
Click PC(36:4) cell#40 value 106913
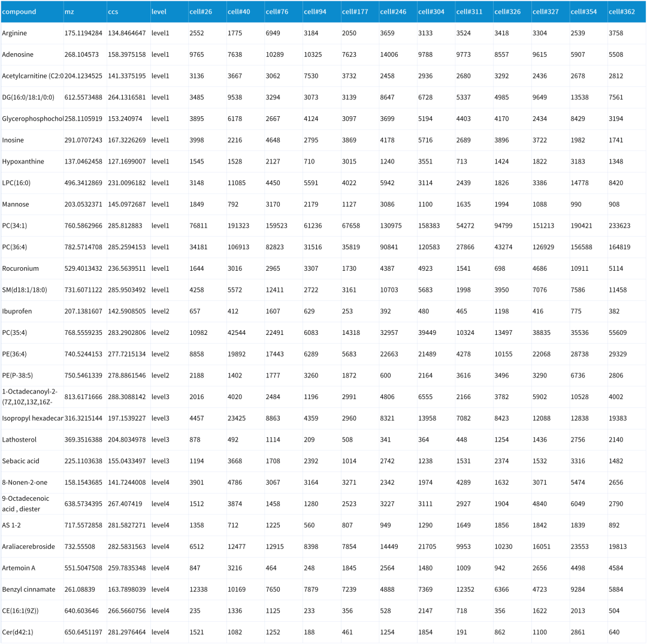(238, 247)
